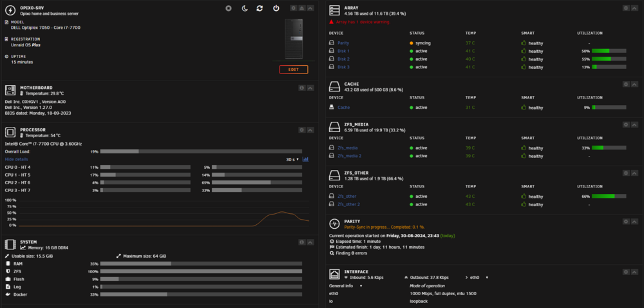
Task: Open the Array tile settings gear
Action: [x=626, y=8]
